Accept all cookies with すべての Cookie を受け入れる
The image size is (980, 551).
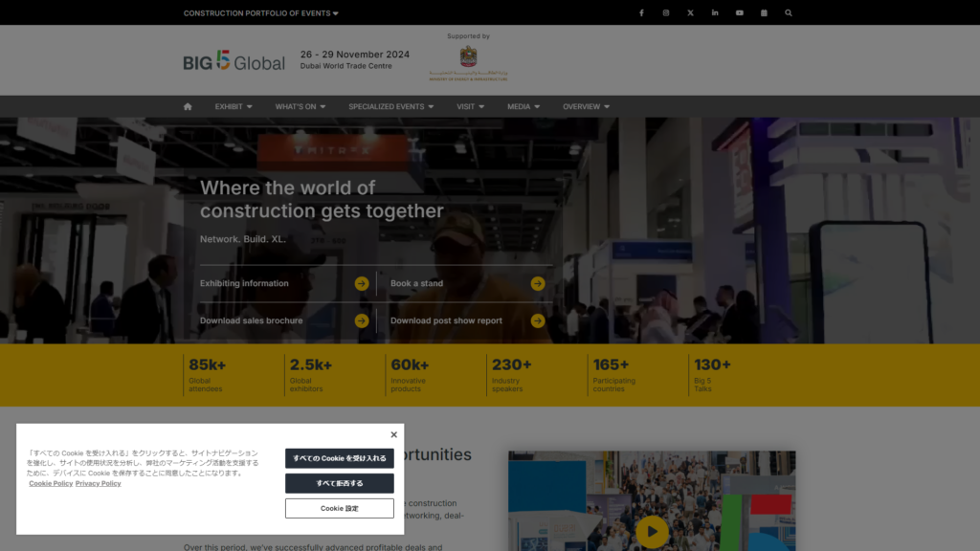pyautogui.click(x=340, y=458)
